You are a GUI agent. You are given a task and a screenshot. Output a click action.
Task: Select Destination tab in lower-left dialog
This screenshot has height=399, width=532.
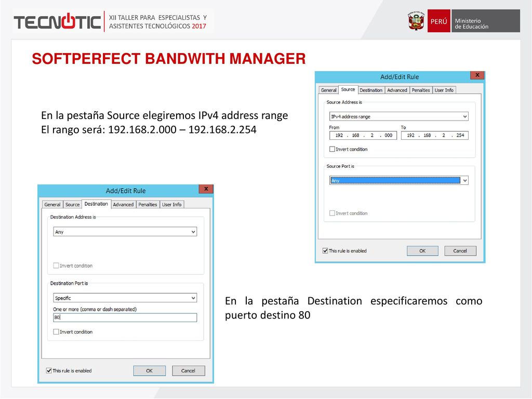click(x=96, y=204)
